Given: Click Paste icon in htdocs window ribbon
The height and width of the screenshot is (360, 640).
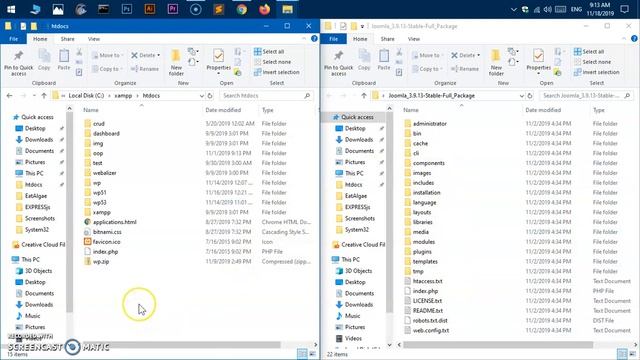Looking at the screenshot, I should [x=64, y=60].
